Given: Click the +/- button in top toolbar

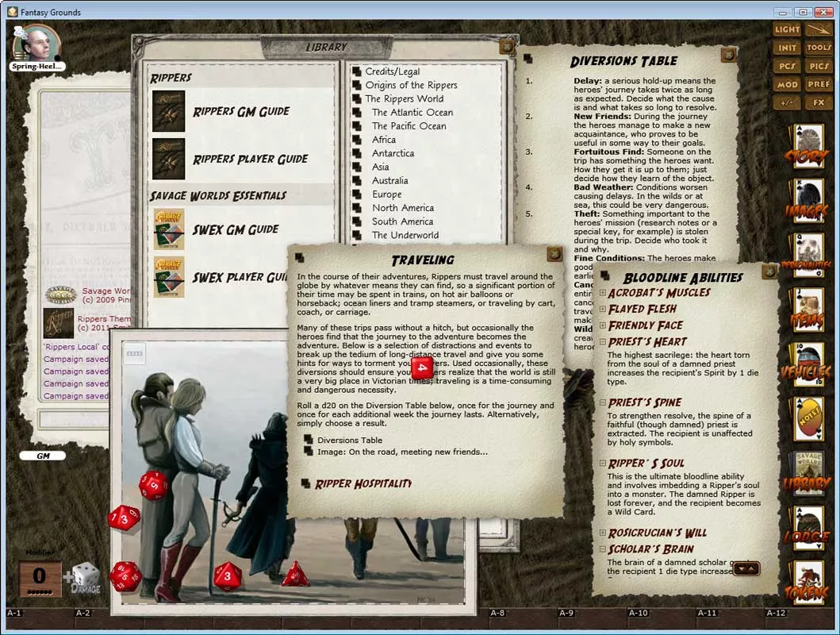Looking at the screenshot, I should coord(787,102).
